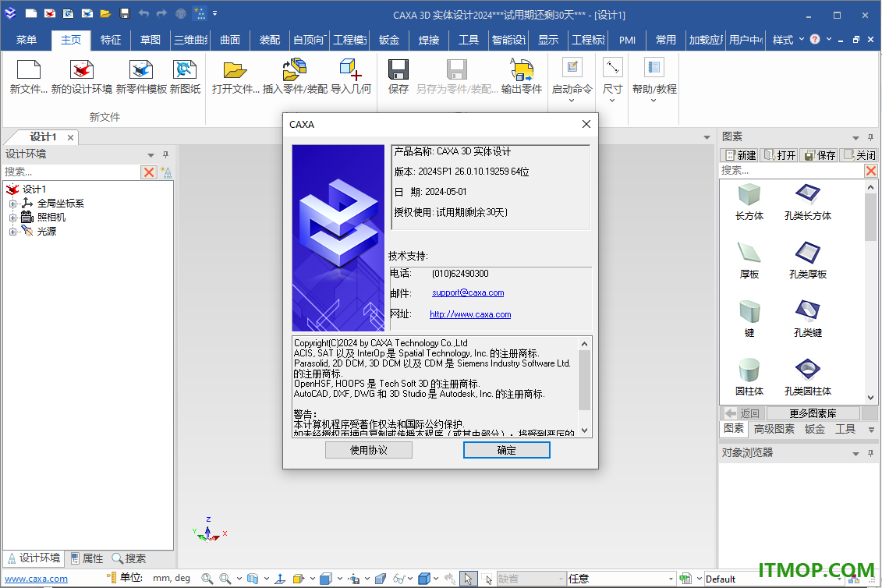Switch to the 草图 ribbon tab

pos(151,40)
